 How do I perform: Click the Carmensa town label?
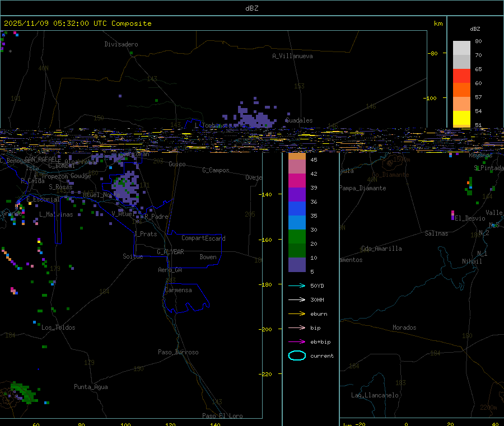(x=178, y=290)
